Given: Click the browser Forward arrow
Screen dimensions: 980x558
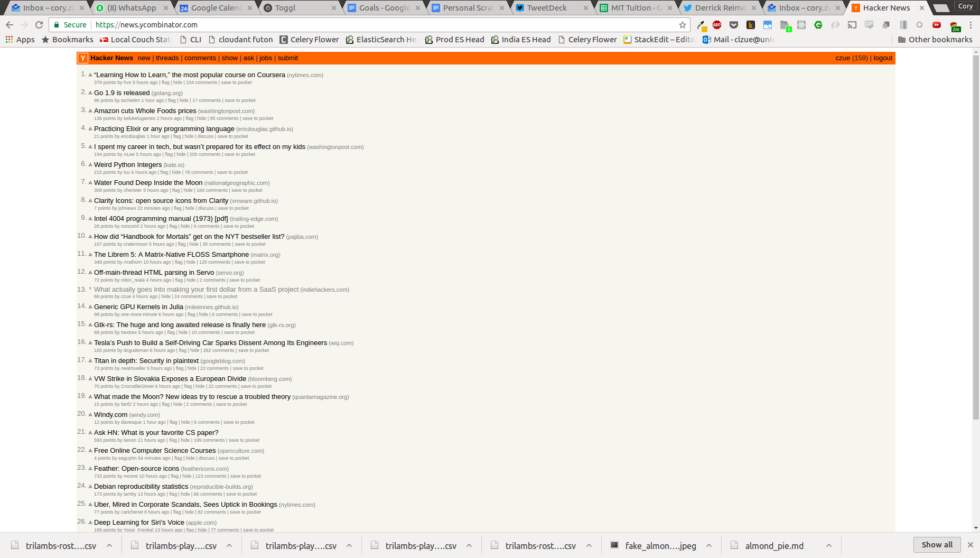Looking at the screenshot, I should [x=24, y=25].
